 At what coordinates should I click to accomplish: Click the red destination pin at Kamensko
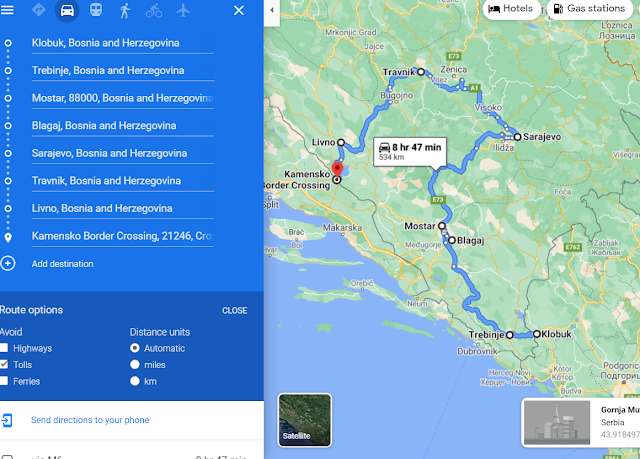tap(337, 169)
